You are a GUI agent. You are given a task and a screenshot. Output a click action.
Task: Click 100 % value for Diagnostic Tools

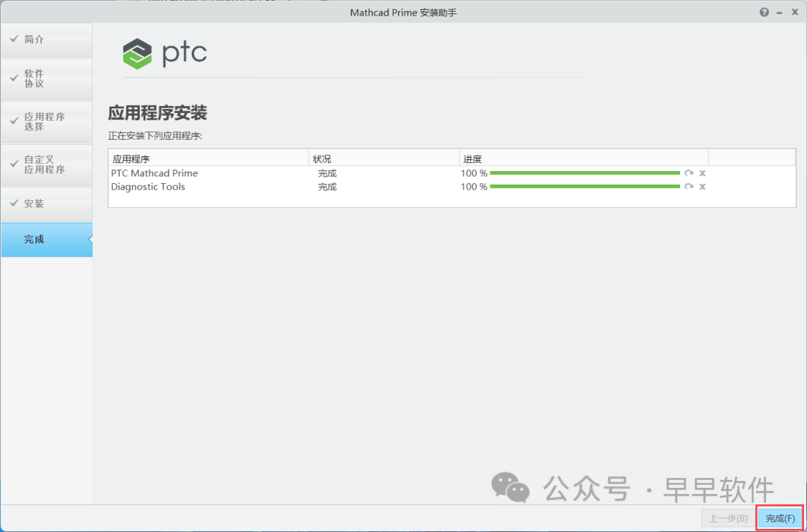(x=474, y=186)
